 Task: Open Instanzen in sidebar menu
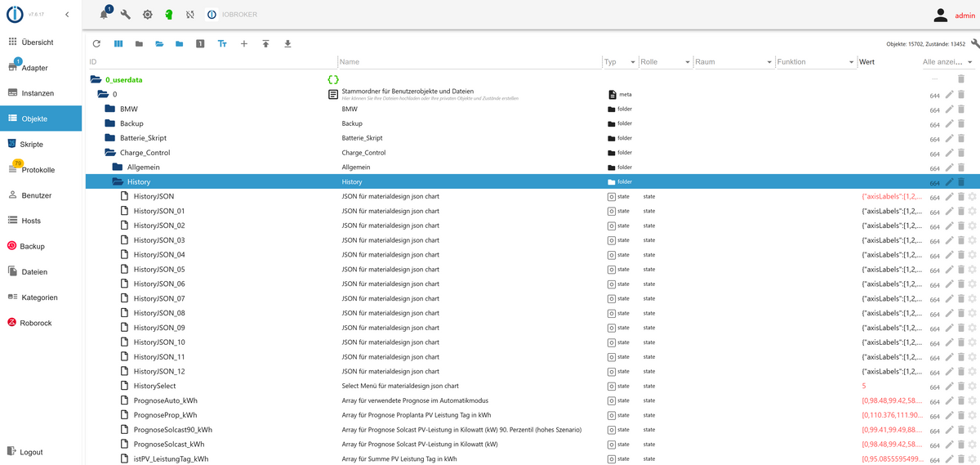[x=37, y=93]
